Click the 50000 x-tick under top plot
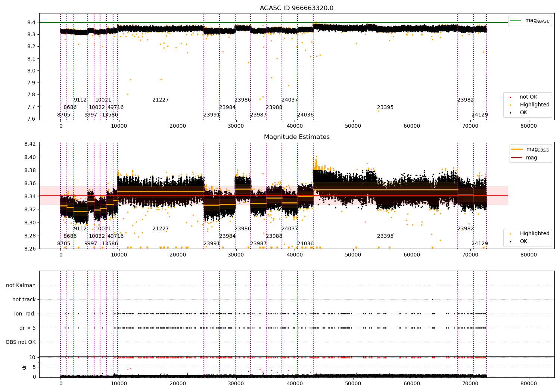The image size is (560, 392). 353,126
